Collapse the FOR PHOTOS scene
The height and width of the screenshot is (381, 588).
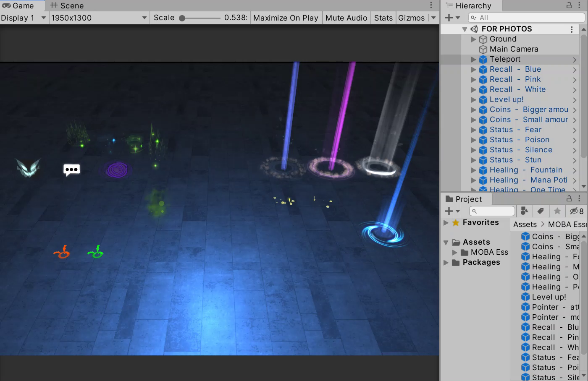pyautogui.click(x=465, y=29)
